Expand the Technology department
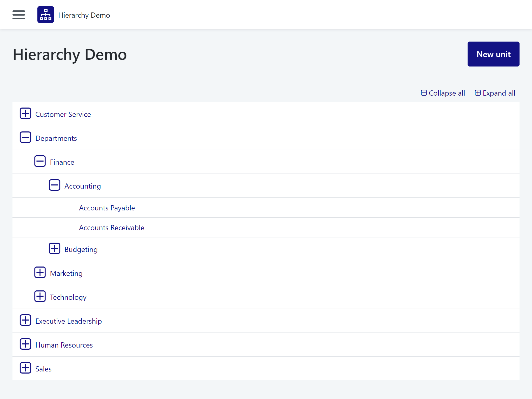This screenshot has width=532, height=399. point(40,296)
